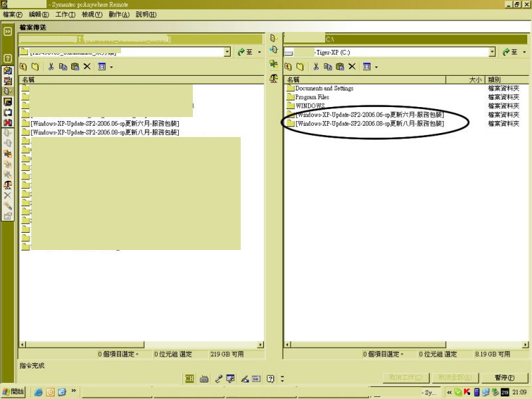Click the left pane copy icon
The width and height of the screenshot is (532, 399).
[x=63, y=66]
